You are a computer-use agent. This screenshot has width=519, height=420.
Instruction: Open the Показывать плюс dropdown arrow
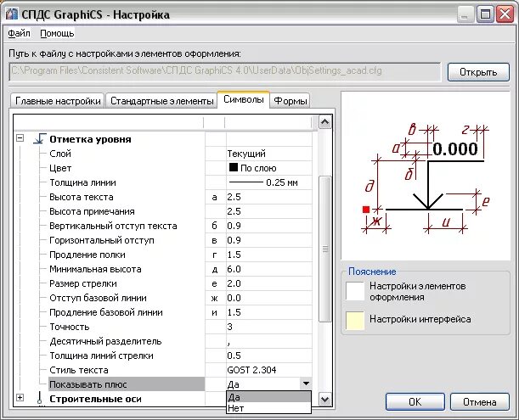point(306,384)
